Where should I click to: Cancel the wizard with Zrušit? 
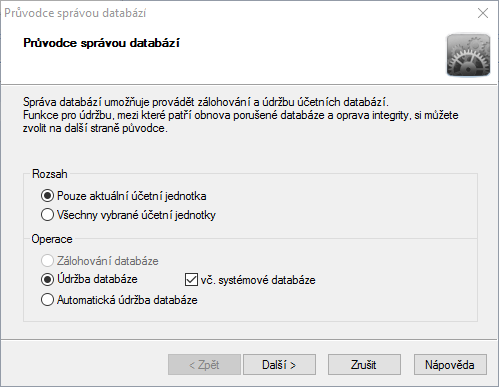pos(364,365)
